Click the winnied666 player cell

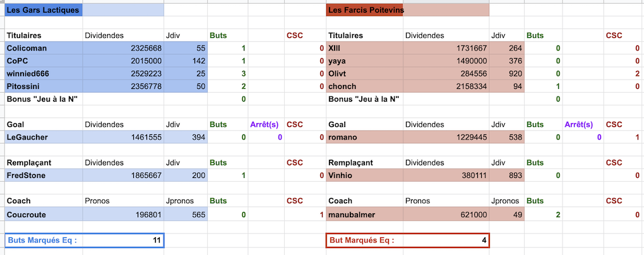click(x=43, y=73)
